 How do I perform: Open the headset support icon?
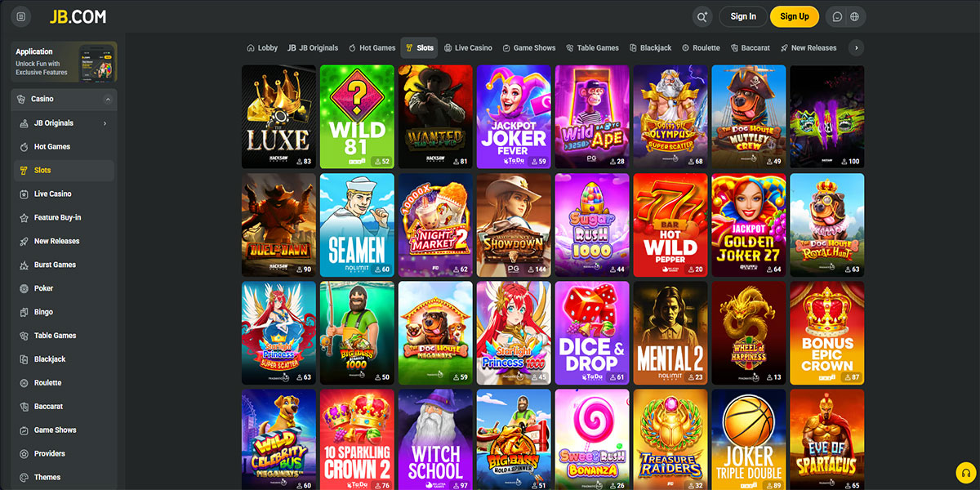click(x=966, y=474)
